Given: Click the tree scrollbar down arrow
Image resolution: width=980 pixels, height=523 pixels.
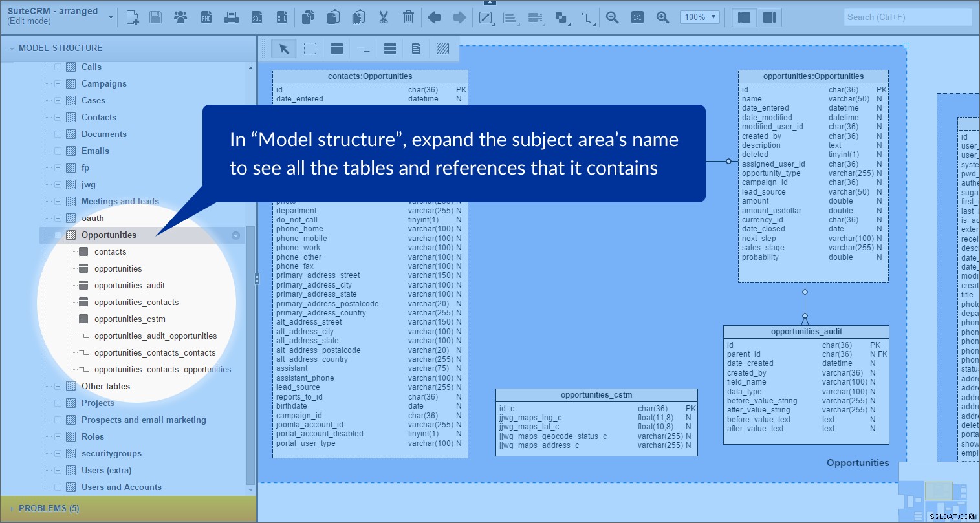Looking at the screenshot, I should 251,490.
